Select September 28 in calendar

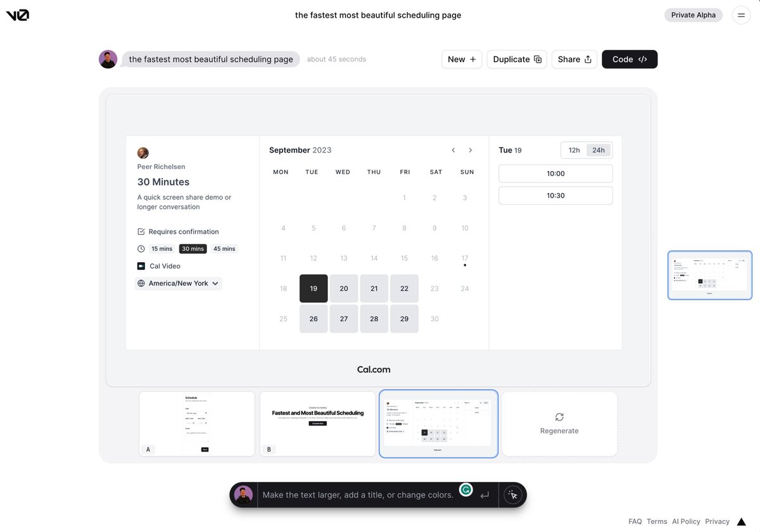[374, 319]
